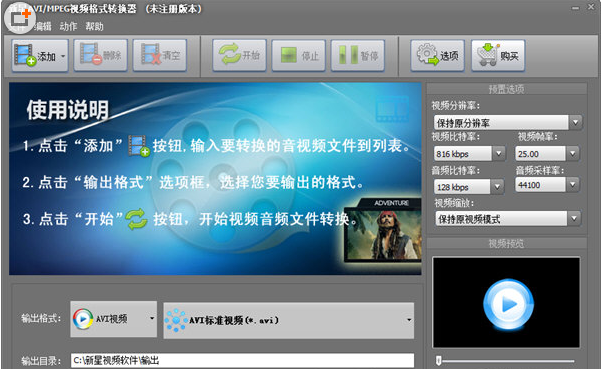601x369 pixels.
Task: Pause conversion with the 暂停 button
Action: [x=358, y=56]
